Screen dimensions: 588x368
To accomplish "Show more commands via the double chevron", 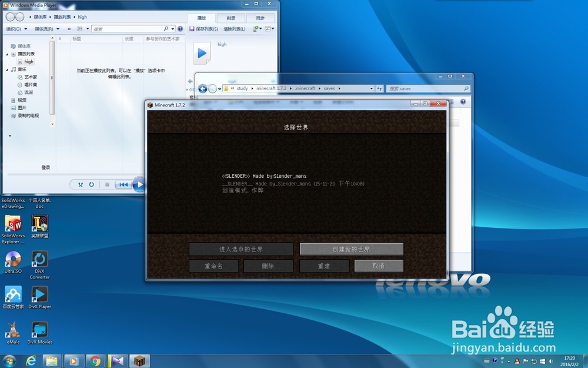I will coord(69,29).
